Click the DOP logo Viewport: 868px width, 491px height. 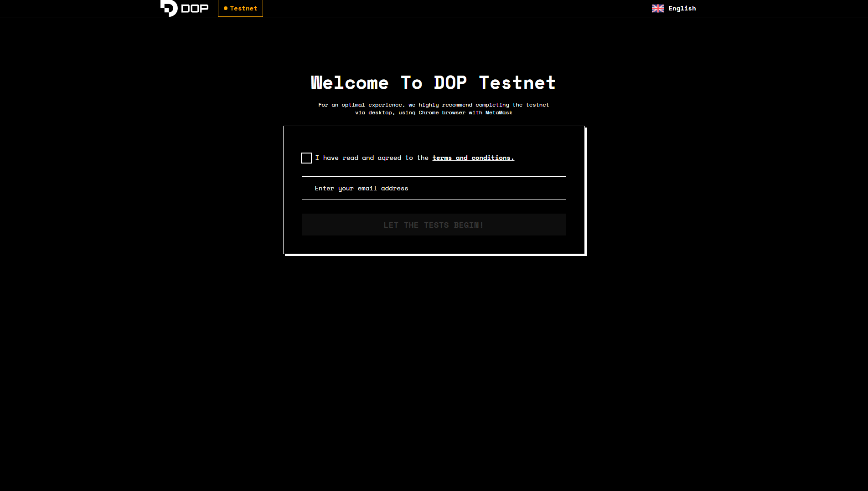(x=184, y=8)
